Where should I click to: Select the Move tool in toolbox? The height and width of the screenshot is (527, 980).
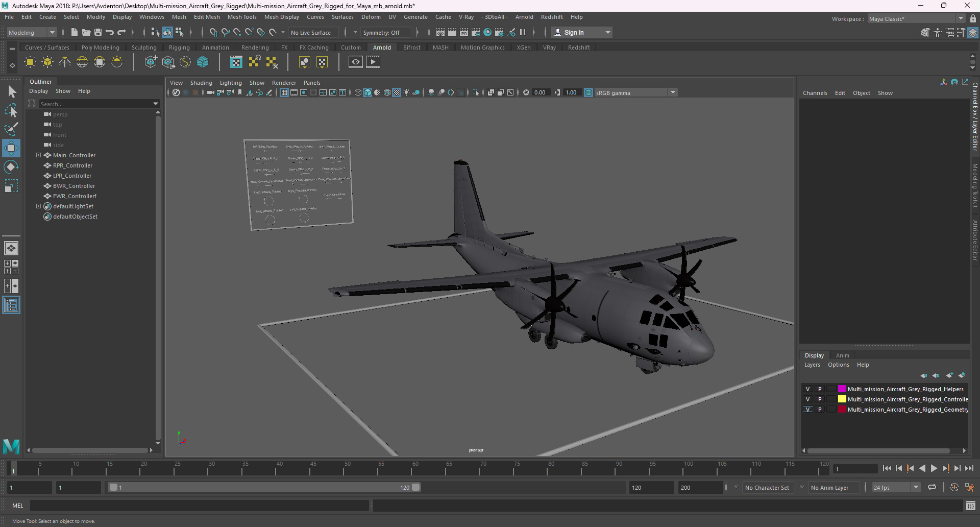(11, 148)
